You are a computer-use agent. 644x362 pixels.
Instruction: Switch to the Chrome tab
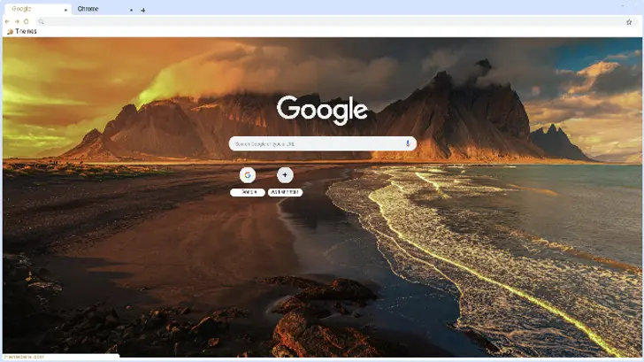point(93,9)
